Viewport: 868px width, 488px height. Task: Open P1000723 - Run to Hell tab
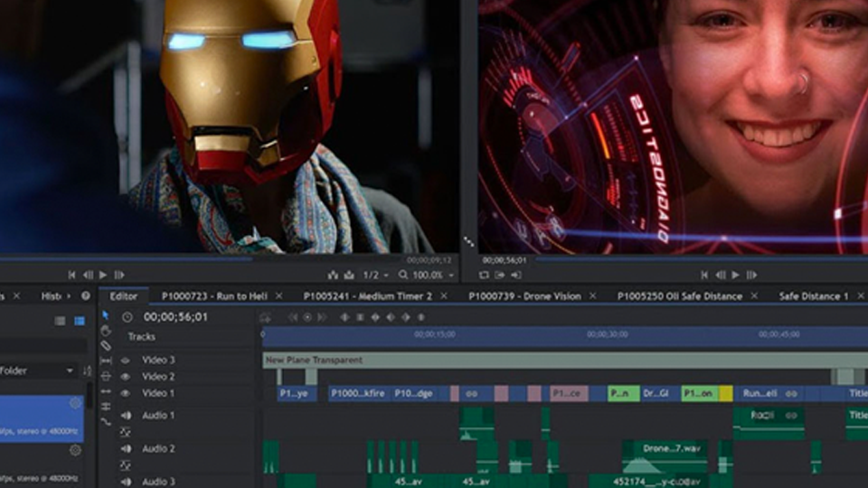click(214, 296)
